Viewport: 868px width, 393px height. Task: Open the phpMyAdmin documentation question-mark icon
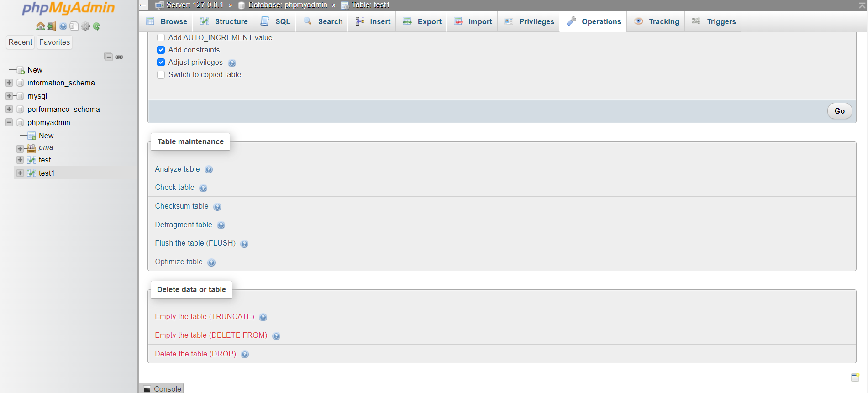pyautogui.click(x=63, y=26)
